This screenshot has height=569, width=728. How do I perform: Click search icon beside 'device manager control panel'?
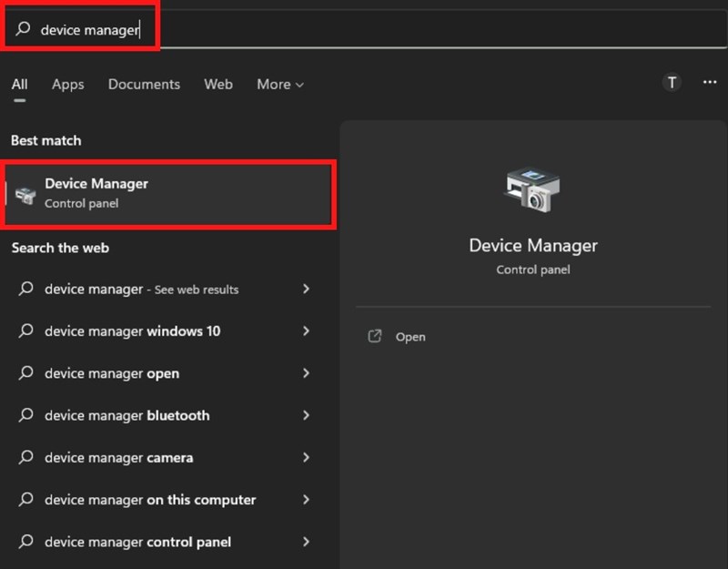[x=26, y=541]
